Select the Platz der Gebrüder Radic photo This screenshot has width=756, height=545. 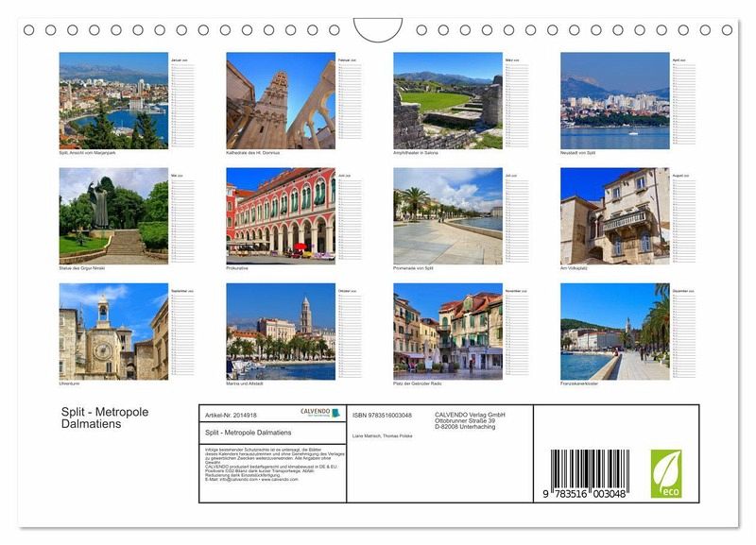click(447, 332)
